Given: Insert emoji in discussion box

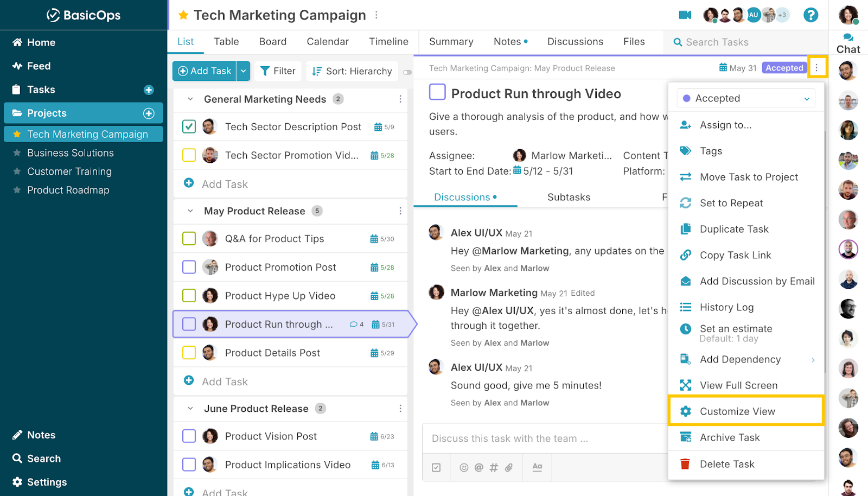Looking at the screenshot, I should (x=464, y=467).
